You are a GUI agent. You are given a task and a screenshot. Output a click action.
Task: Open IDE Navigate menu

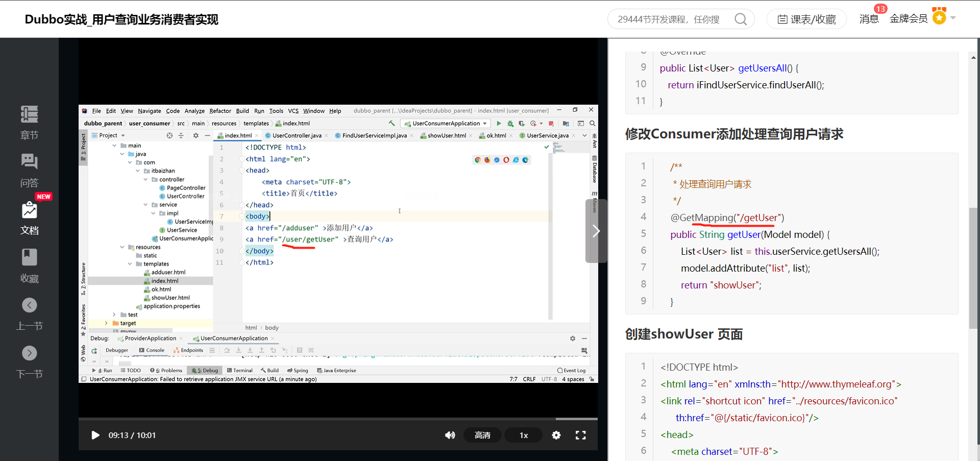click(149, 111)
